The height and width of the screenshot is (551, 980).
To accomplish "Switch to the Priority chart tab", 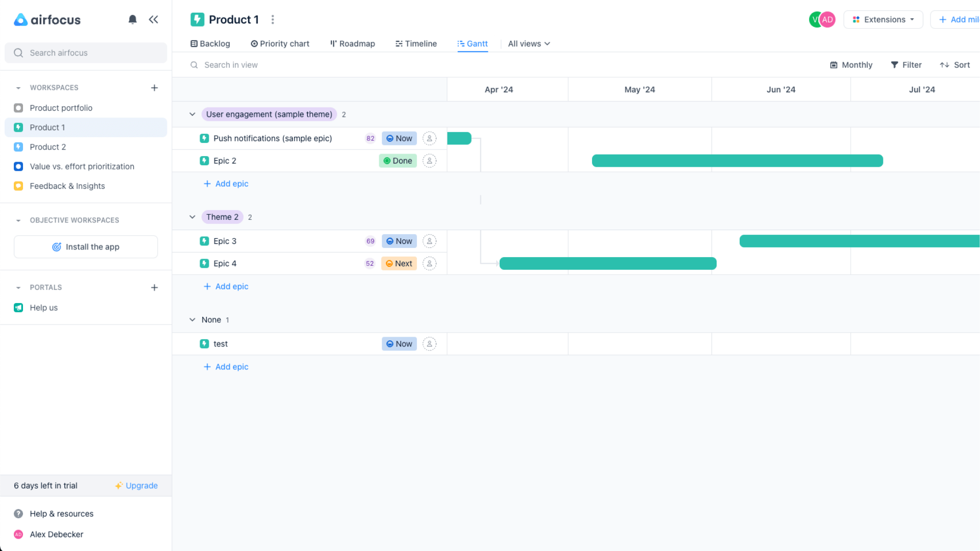I will [280, 43].
